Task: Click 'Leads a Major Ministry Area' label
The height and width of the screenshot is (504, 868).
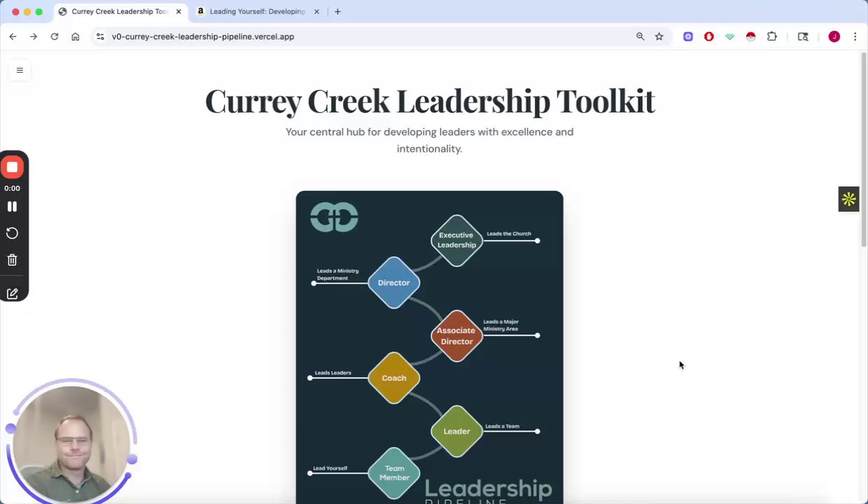Action: point(501,325)
